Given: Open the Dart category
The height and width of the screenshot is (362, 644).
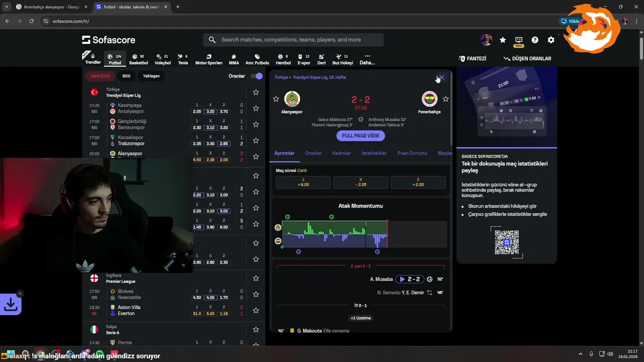Looking at the screenshot, I should (x=321, y=59).
